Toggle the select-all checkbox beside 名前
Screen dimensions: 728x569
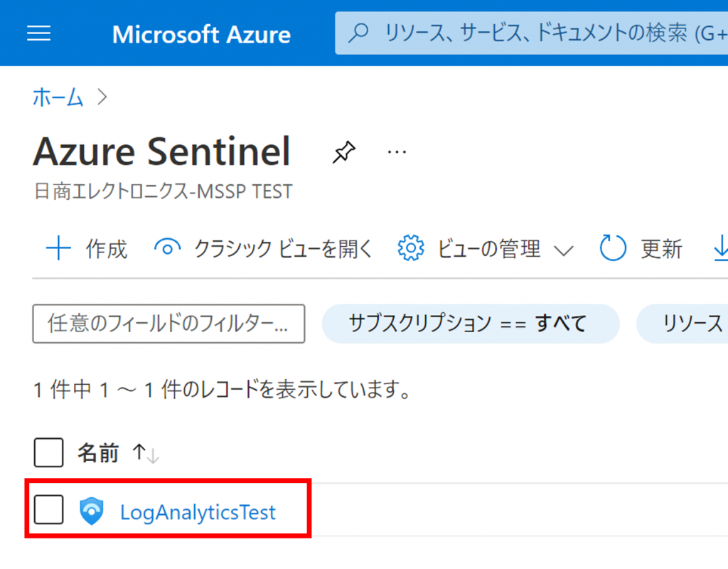pos(48,452)
